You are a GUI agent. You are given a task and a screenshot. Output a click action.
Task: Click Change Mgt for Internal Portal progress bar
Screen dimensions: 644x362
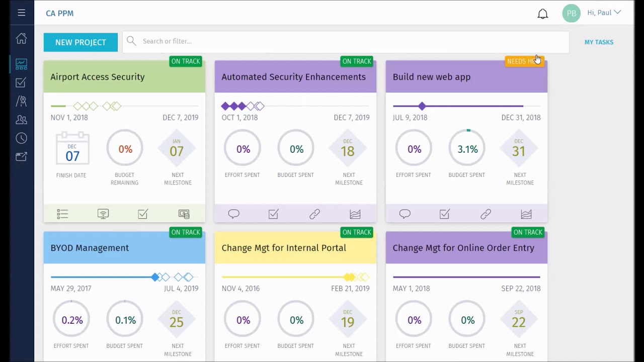284,277
